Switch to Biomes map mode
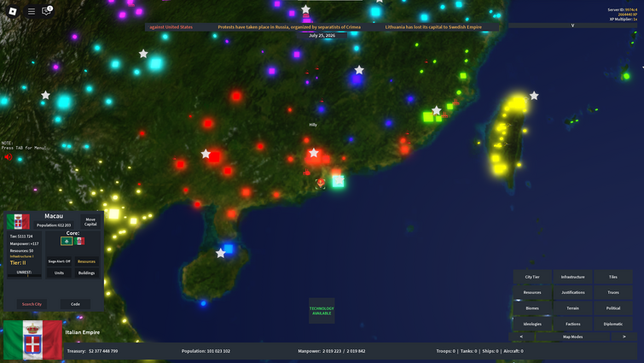Viewport: 644px width, 363px height. [532, 308]
